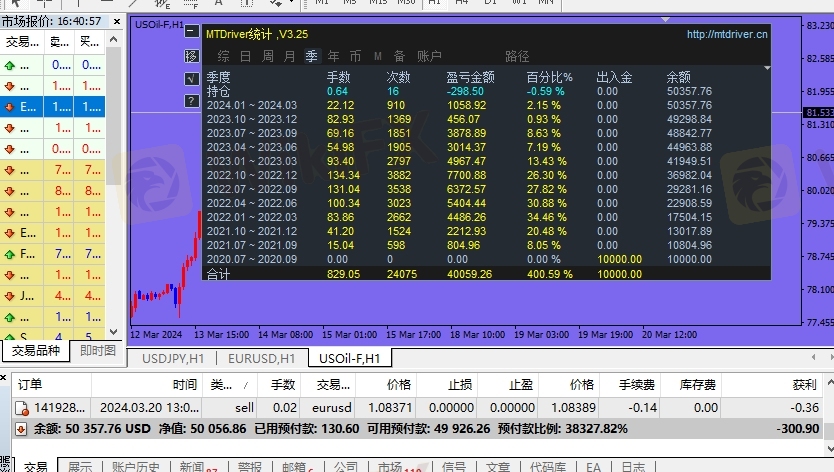The image size is (834, 472).
Task: Close the terminal panel with its x icon
Action: coord(3,377)
